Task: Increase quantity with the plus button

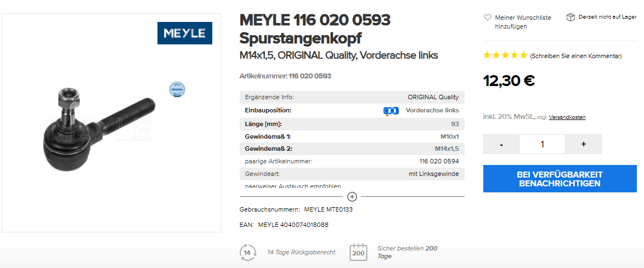Action: 583,144
